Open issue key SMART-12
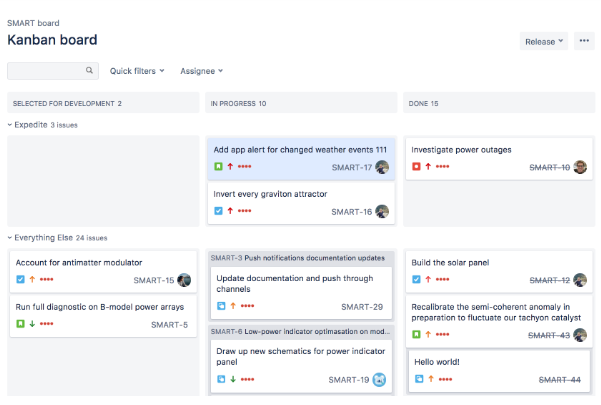Screen dimensions: 601x405 [x=550, y=280]
